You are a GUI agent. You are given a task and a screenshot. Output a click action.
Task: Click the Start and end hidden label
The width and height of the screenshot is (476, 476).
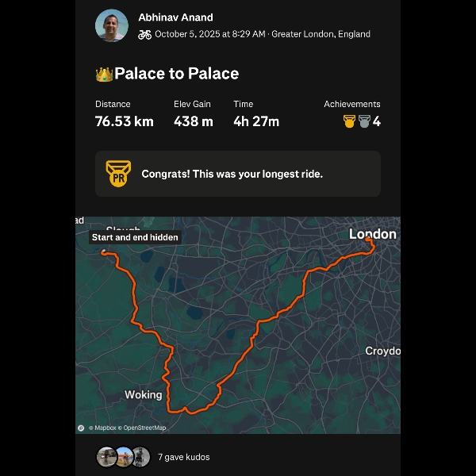pyautogui.click(x=135, y=237)
